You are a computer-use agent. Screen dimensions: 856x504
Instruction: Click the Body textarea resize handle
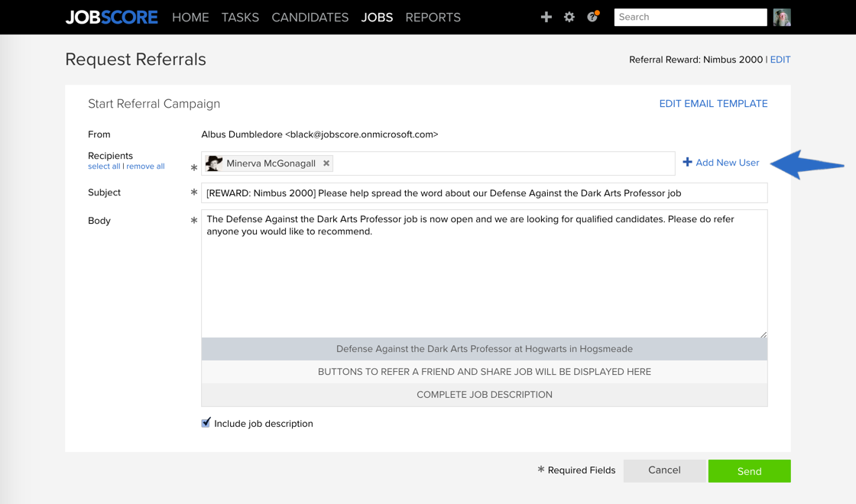tap(764, 334)
